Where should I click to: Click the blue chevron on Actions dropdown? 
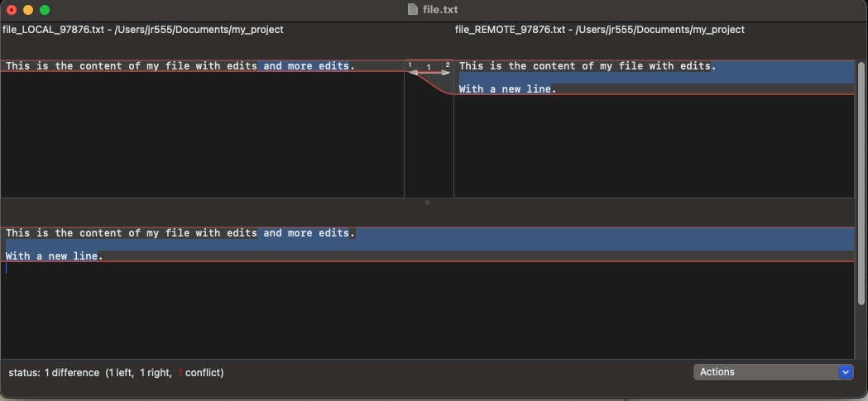(x=845, y=372)
